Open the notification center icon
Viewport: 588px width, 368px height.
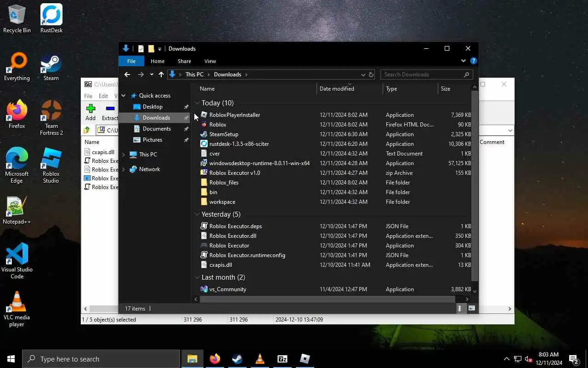click(x=573, y=359)
